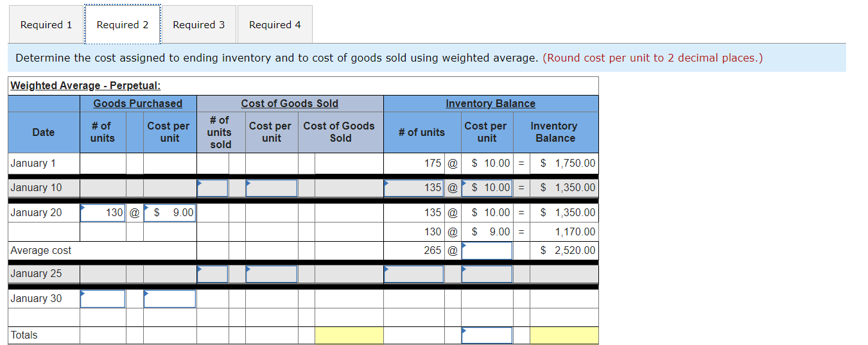Click the Weighted Average - Perpetual title
Viewport: 868px width, 345px height.
click(x=85, y=85)
